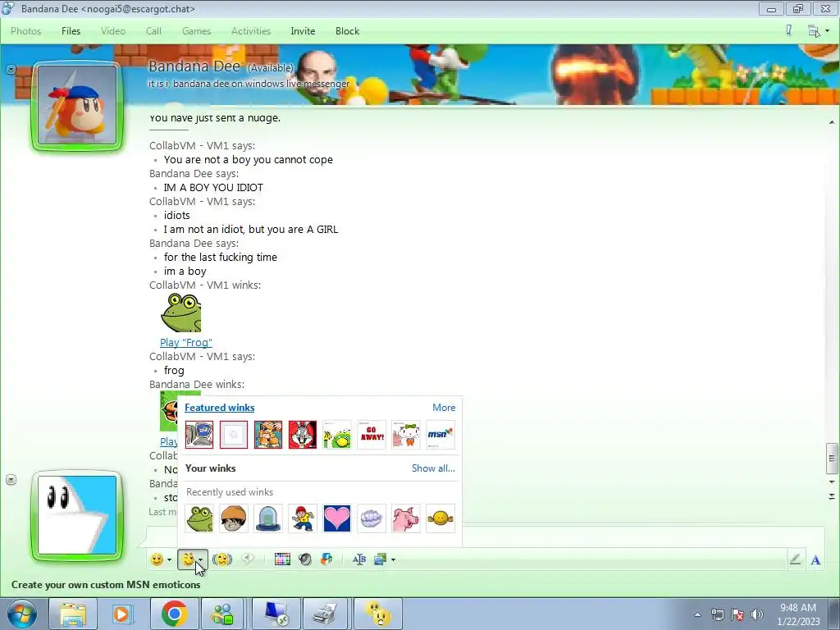The height and width of the screenshot is (630, 840).
Task: Choose the computer featured wink
Action: [199, 435]
